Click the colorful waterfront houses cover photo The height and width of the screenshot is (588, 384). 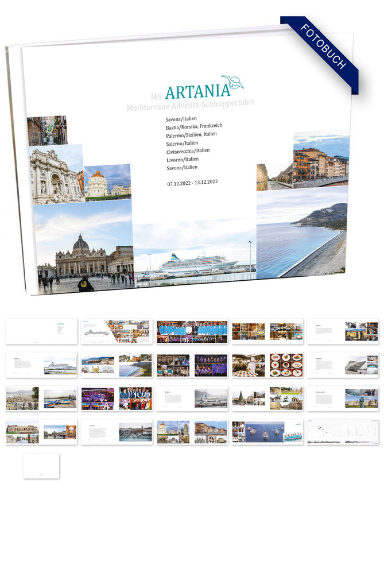click(321, 159)
